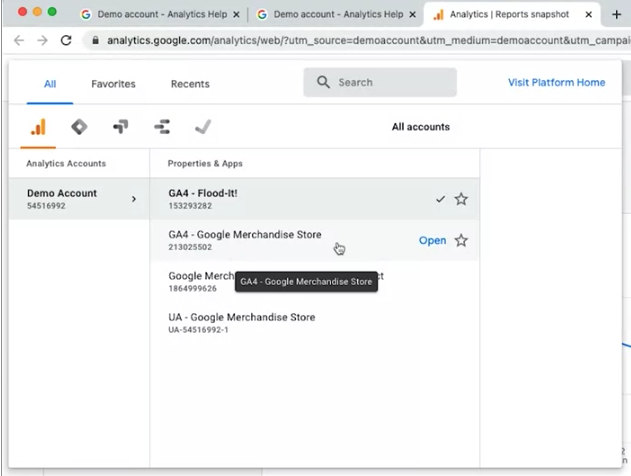Select the Data Studio product icon
Viewport: 631px width, 476px height.
pos(162,127)
